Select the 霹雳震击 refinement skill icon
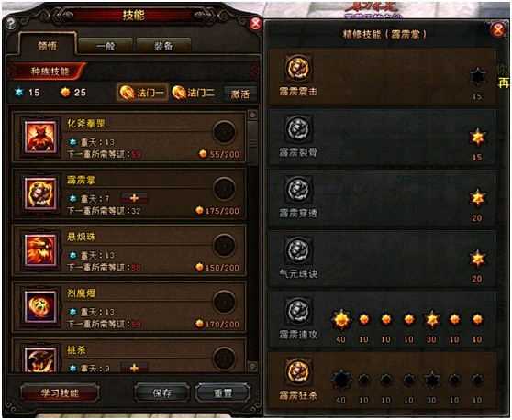512x420 pixels. click(x=298, y=68)
